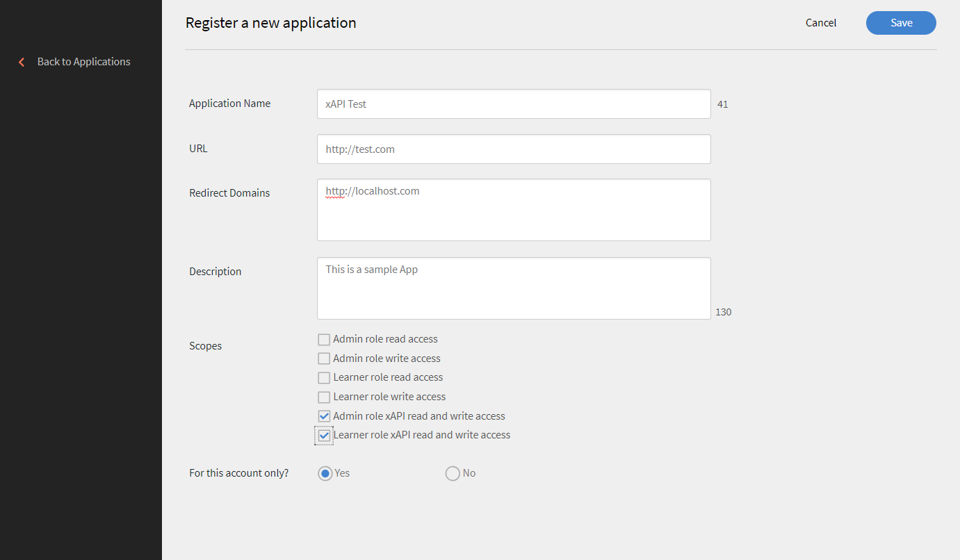Click the Application Name input field
Image resolution: width=960 pixels, height=560 pixels.
point(514,104)
